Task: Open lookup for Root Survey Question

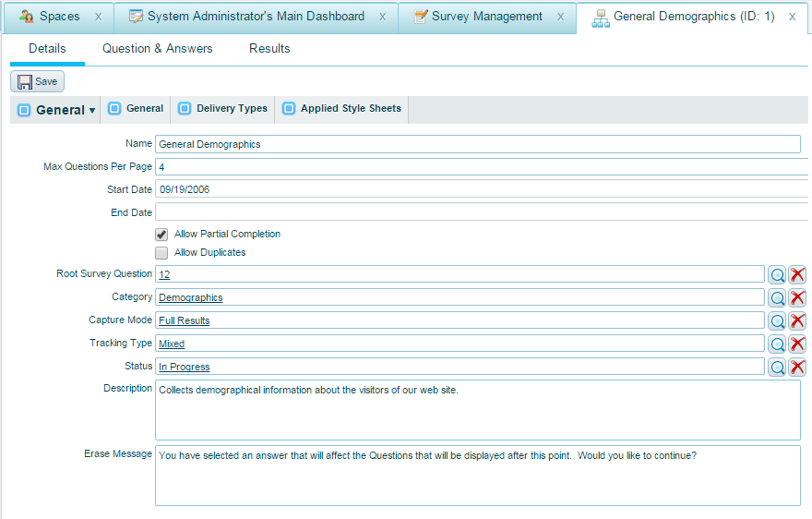Action: point(777,275)
